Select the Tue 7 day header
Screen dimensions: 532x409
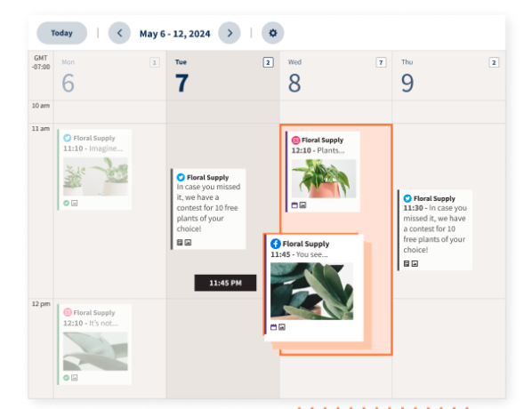[x=223, y=76]
